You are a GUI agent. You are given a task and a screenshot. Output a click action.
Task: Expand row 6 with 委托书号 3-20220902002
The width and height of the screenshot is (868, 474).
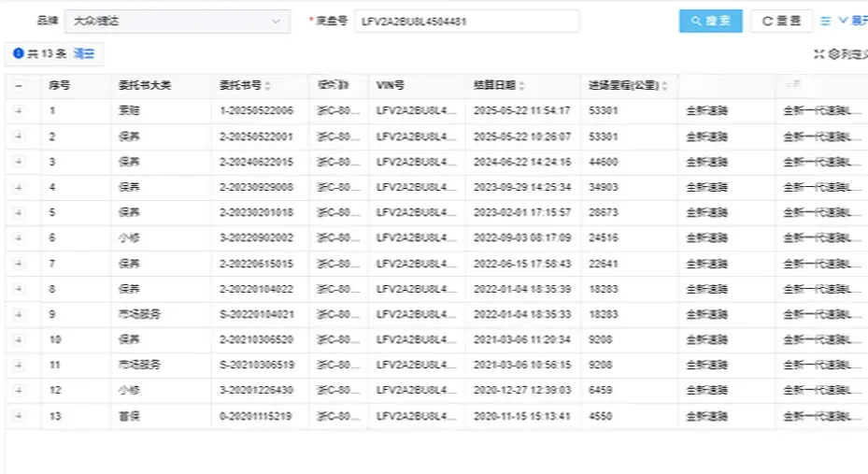19,238
